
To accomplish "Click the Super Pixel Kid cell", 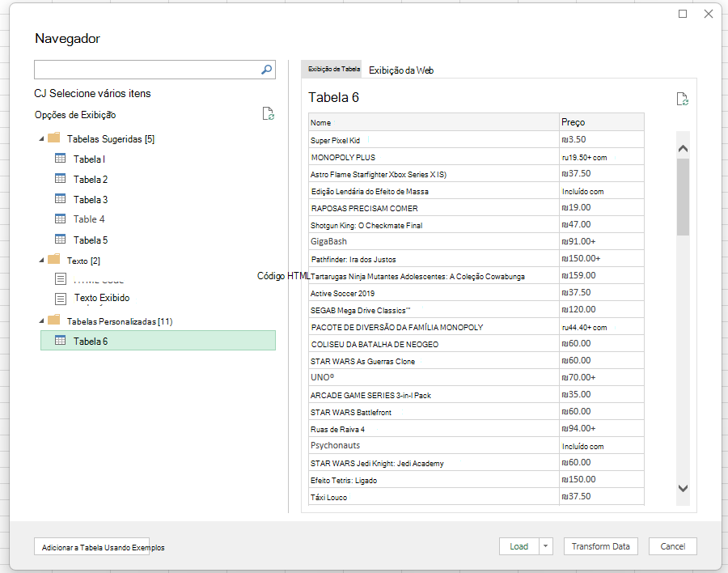I will click(434, 140).
